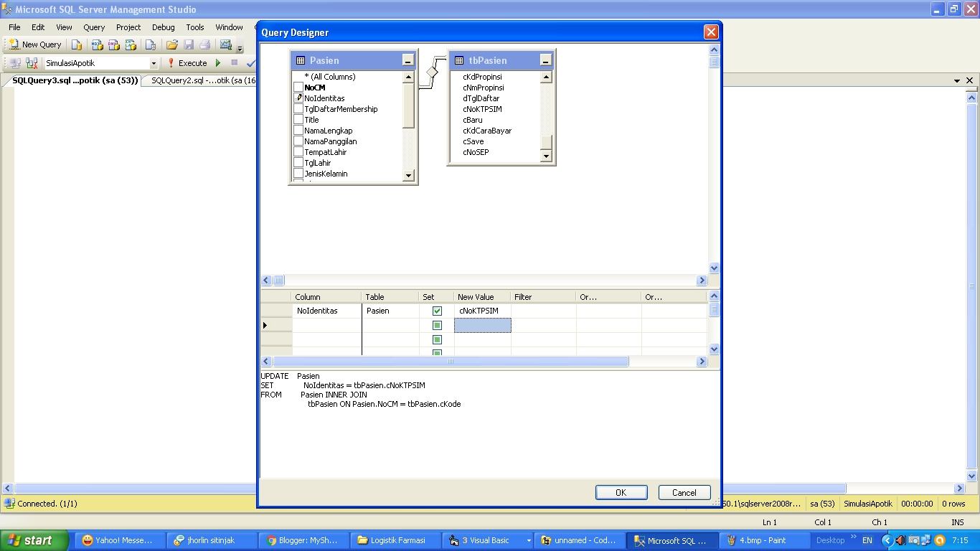Open the Debug menu
Image resolution: width=980 pixels, height=551 pixels.
click(x=163, y=27)
